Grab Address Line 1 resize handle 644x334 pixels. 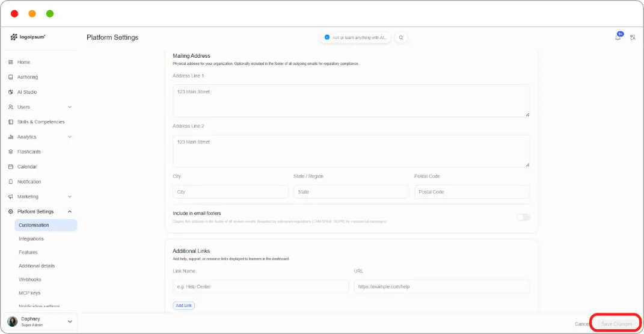pos(527,114)
